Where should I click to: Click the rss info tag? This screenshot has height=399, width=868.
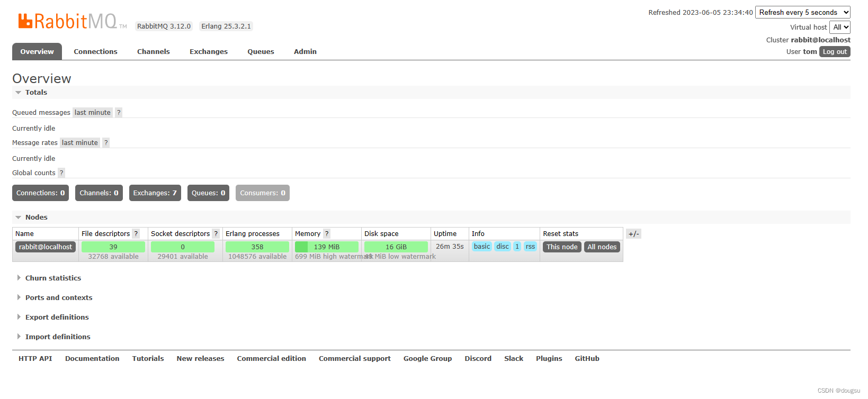point(530,247)
